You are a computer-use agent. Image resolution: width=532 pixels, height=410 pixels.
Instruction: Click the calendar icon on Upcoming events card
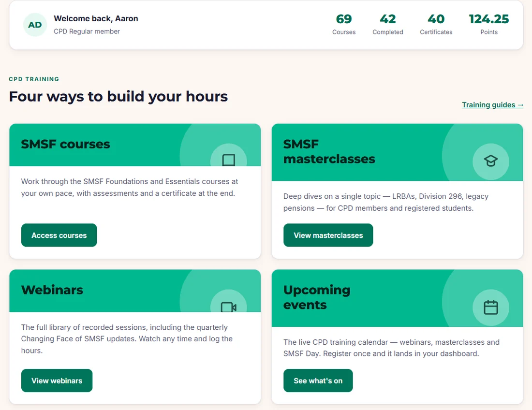tap(490, 307)
